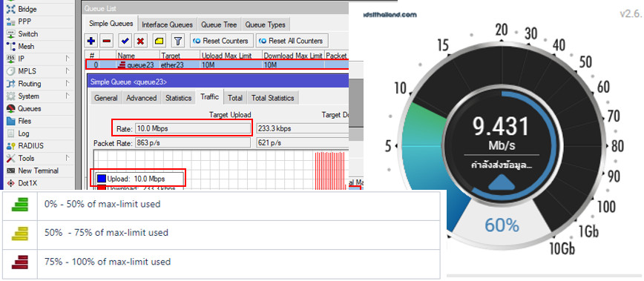644x281 pixels.
Task: Open the PPP menu item
Action: pyautogui.click(x=24, y=22)
